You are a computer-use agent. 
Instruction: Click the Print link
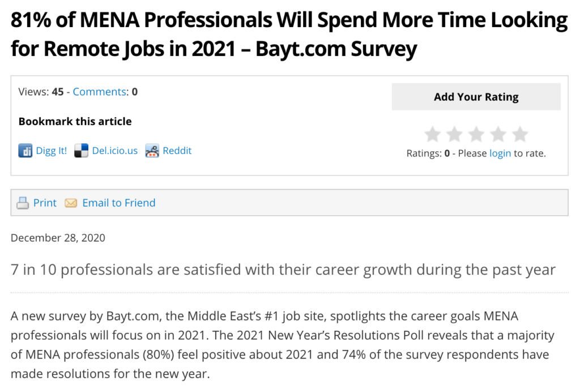45,203
